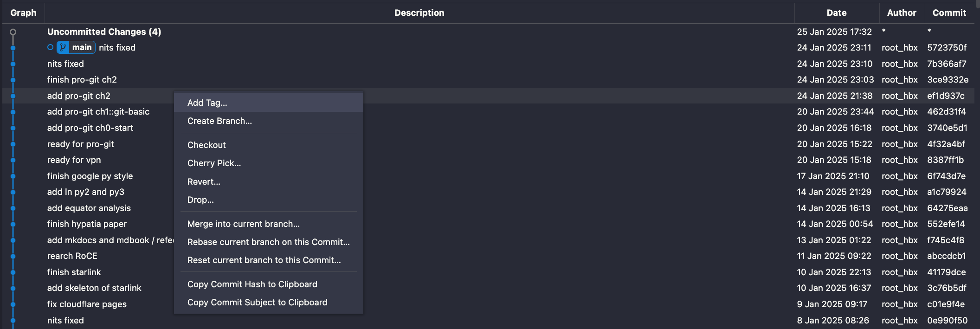Click the hollow HEAD circle beside main

tap(50, 47)
